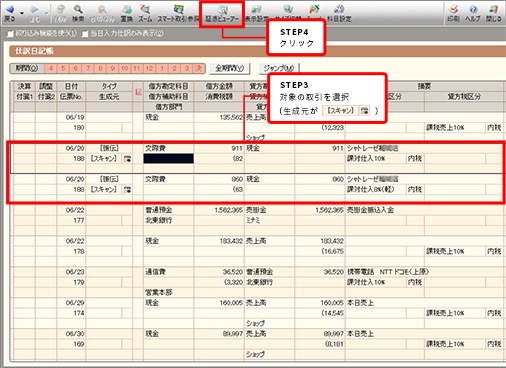Select the 決 settlement period tab
The width and height of the screenshot is (506, 368).
coord(199,68)
